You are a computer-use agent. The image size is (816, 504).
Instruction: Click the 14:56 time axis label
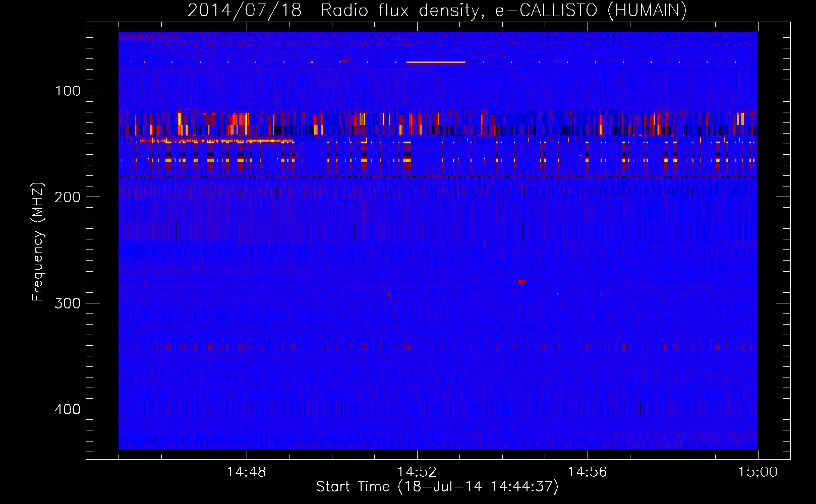tap(587, 472)
